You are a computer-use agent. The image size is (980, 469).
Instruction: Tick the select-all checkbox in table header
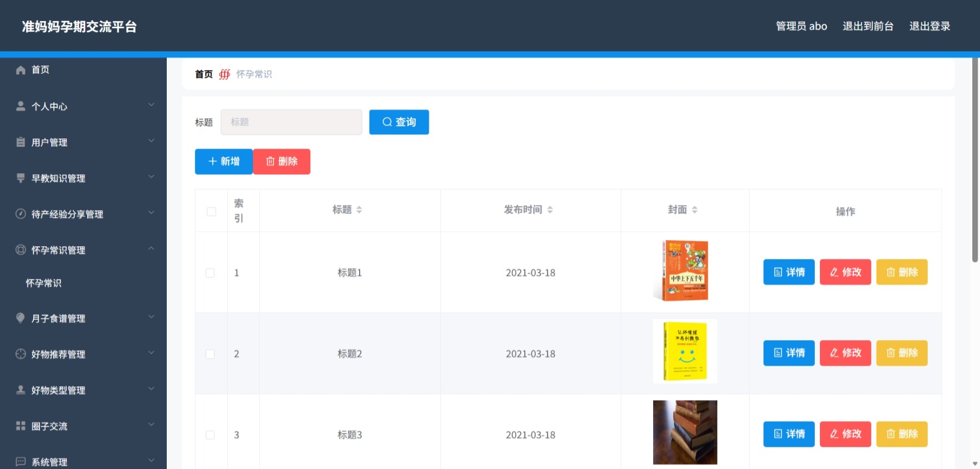pos(211,212)
